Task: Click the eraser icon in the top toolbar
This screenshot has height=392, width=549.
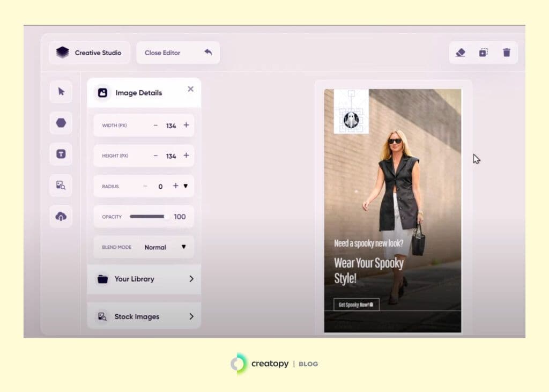Action: [x=460, y=53]
